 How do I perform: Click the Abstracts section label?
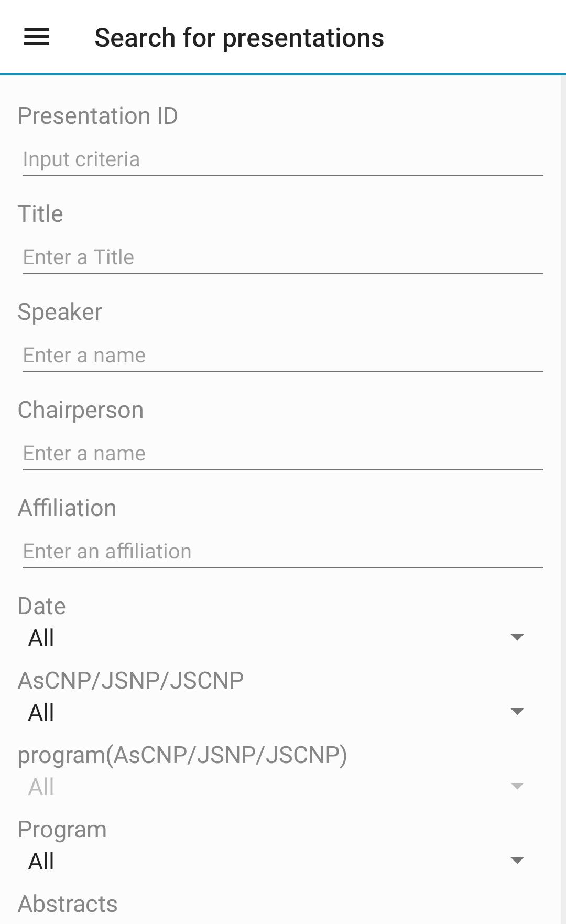pos(68,904)
